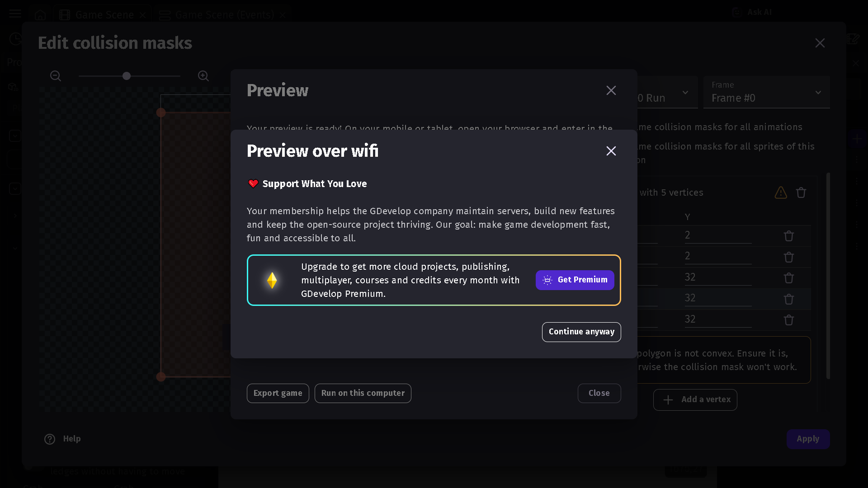Click the red heart icon
Viewport: 868px width, 488px height.
[x=253, y=183]
